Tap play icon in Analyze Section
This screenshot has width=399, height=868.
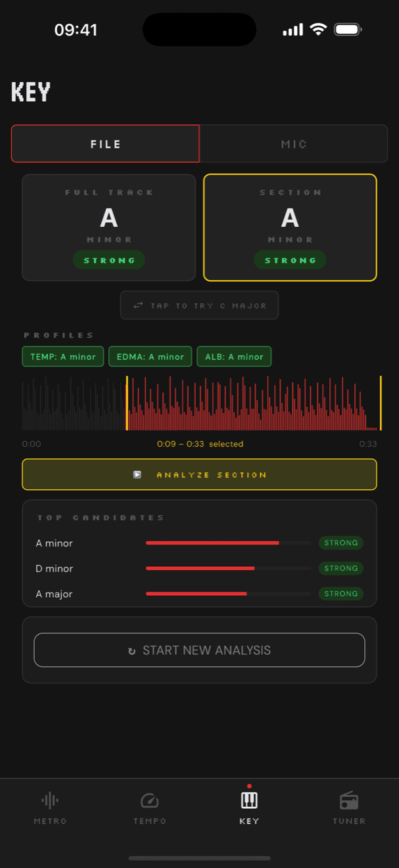(x=137, y=475)
